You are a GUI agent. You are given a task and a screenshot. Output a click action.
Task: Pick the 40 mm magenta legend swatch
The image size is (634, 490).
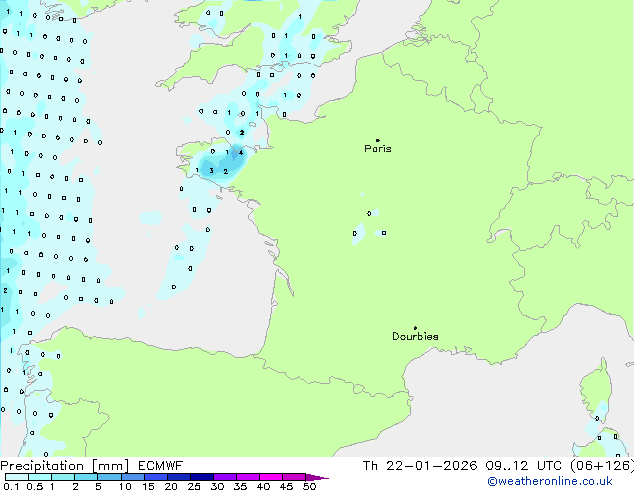271,477
